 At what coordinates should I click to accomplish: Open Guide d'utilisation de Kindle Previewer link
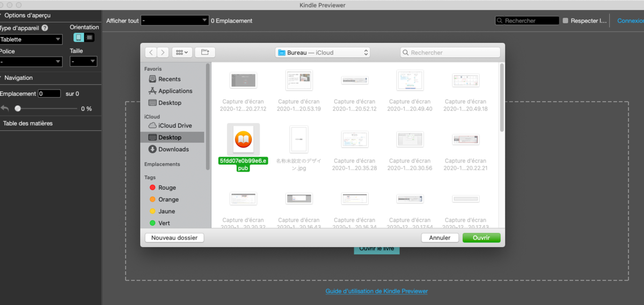(x=377, y=291)
